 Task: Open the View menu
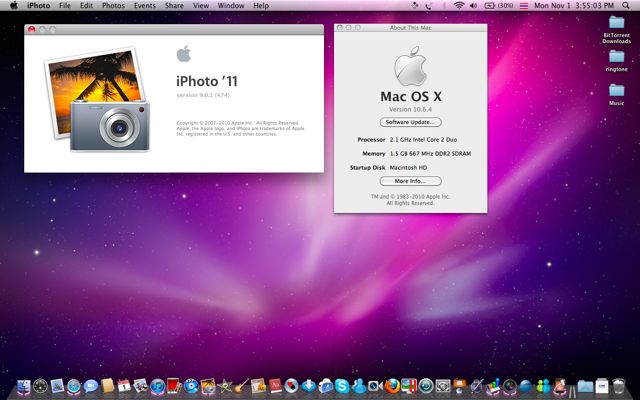[x=201, y=6]
